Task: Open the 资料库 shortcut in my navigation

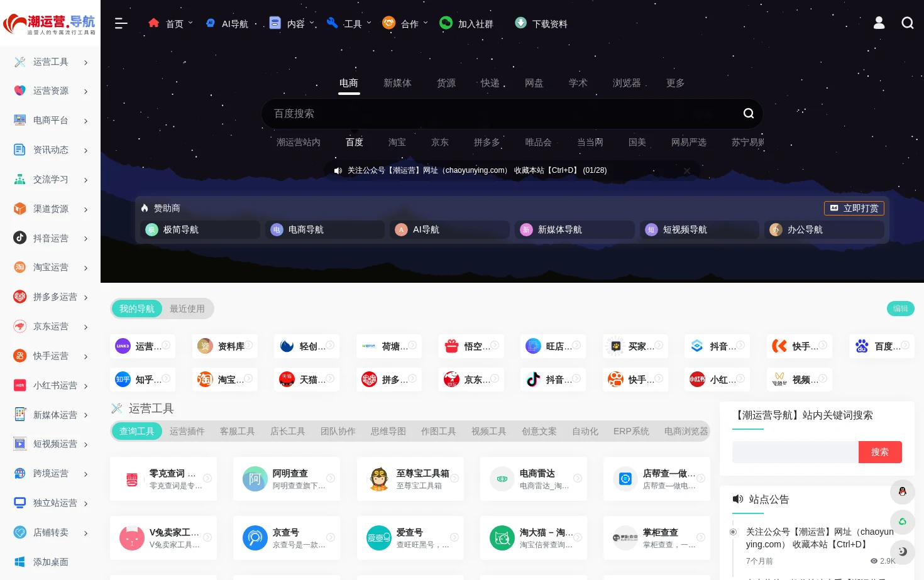Action: (225, 346)
